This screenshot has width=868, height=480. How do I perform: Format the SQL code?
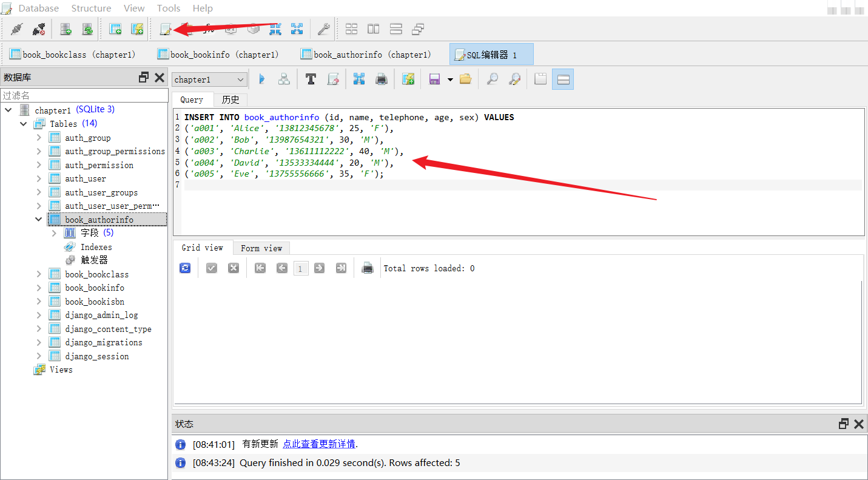pyautogui.click(x=311, y=79)
